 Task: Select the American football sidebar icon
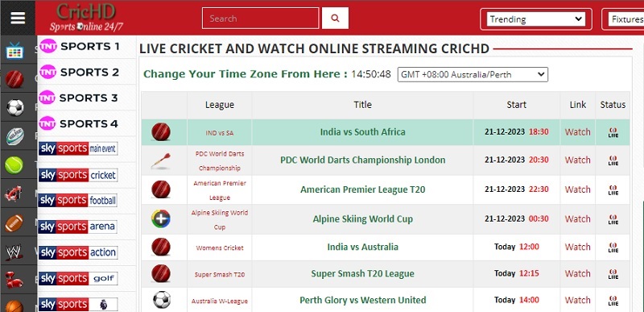[x=14, y=223]
